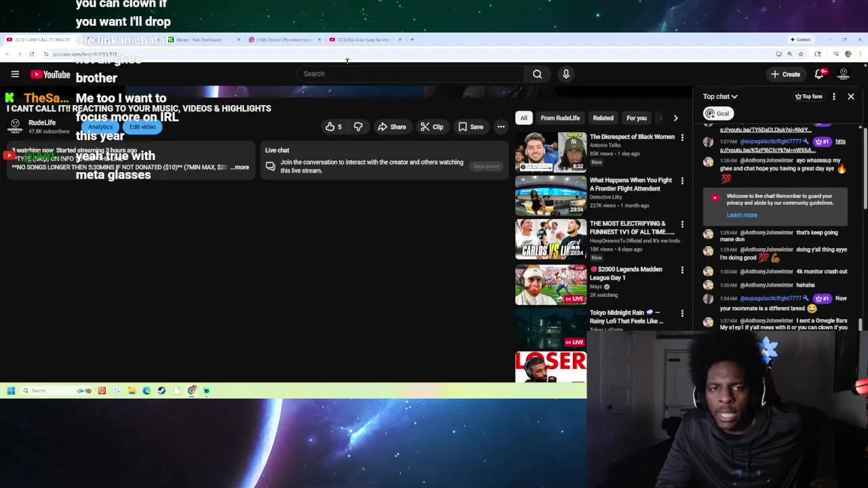
Task: Open Tokyo Midnight Rain live thumbnail
Action: 551,328
